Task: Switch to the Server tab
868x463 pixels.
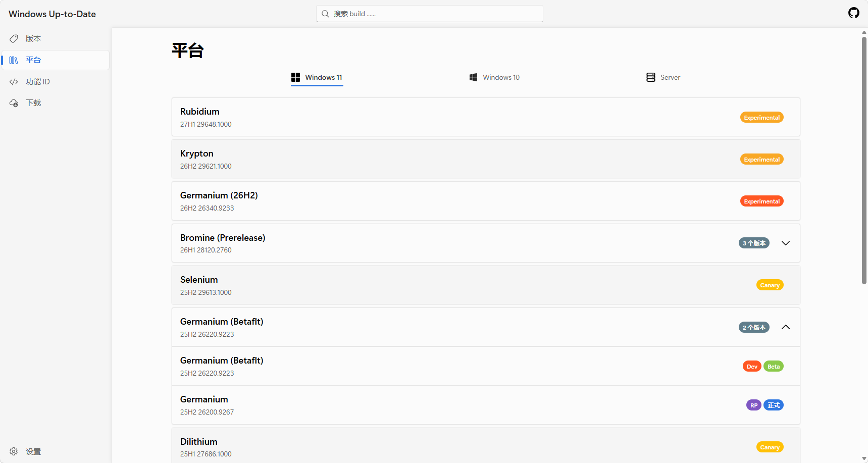Action: 663,77
